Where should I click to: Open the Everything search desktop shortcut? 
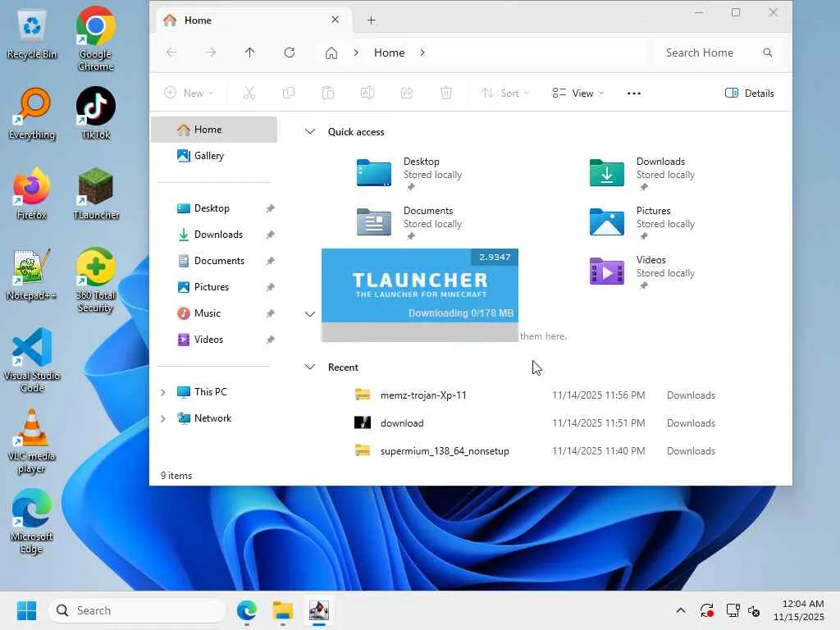click(x=32, y=113)
